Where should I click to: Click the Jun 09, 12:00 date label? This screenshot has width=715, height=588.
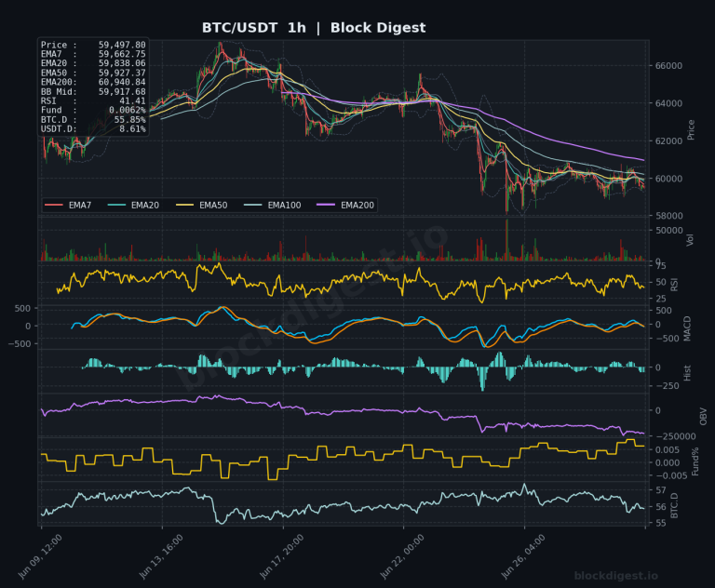[41, 556]
